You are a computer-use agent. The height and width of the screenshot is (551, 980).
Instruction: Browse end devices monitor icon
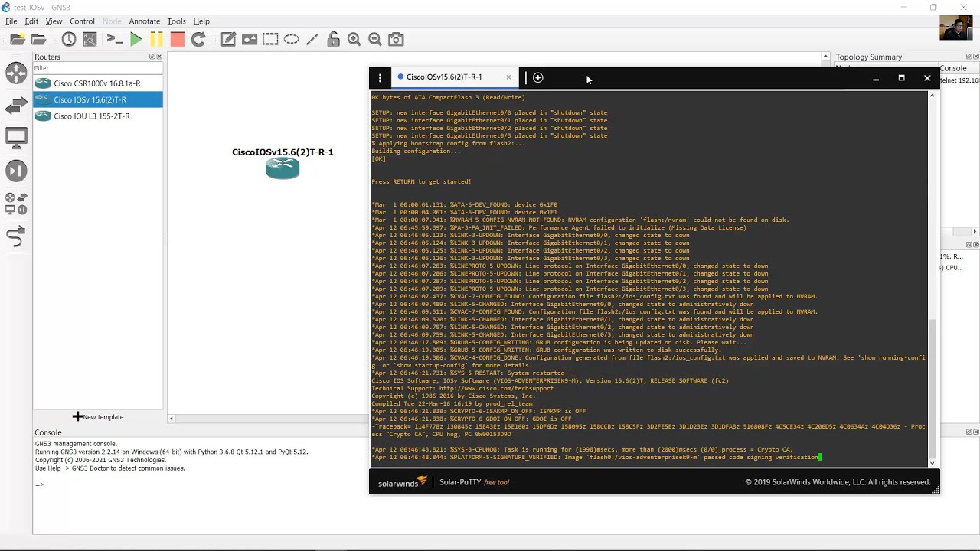point(16,139)
